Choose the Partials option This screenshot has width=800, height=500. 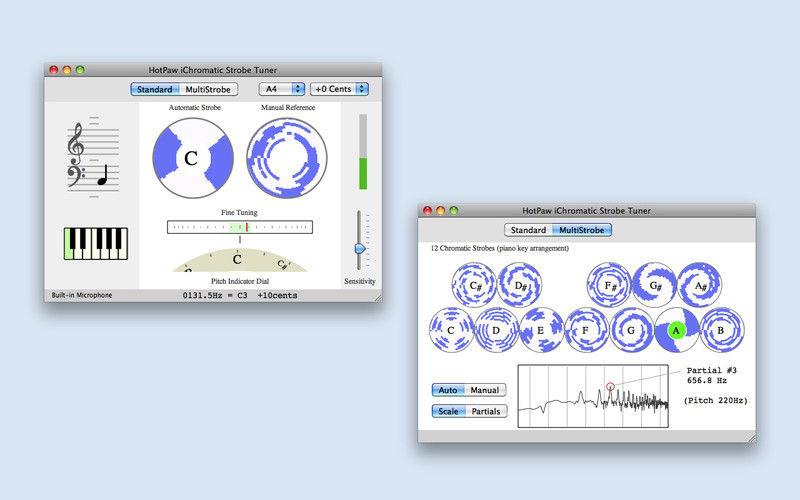486,411
